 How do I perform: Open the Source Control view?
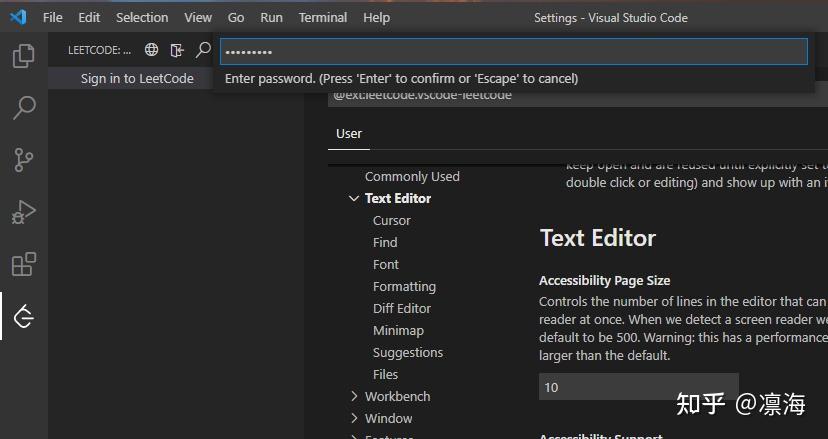click(x=23, y=160)
